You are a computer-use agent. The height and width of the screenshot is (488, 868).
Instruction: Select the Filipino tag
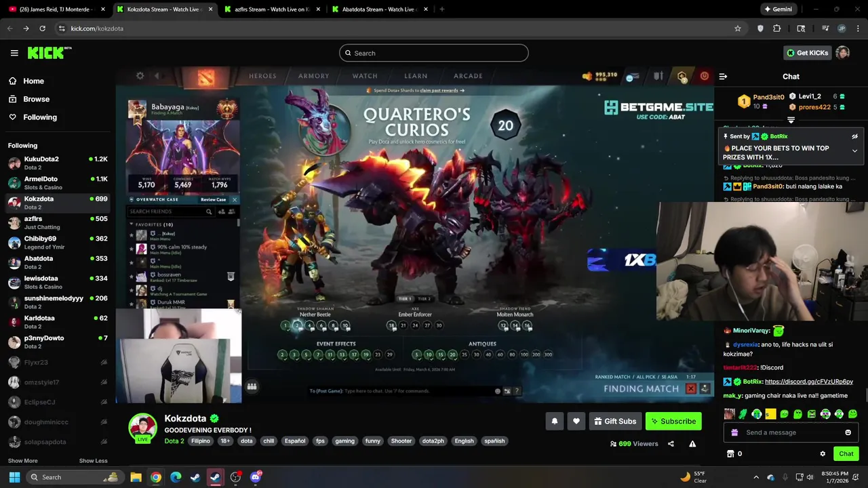201,441
